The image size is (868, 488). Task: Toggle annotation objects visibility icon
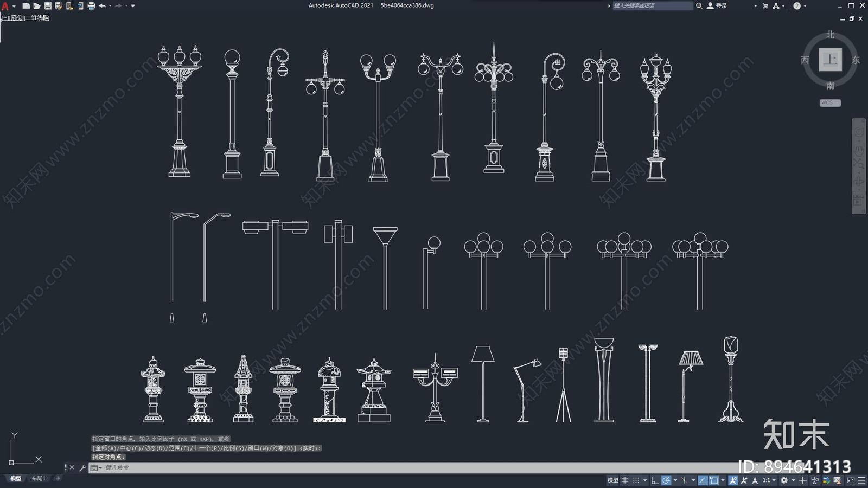pyautogui.click(x=733, y=480)
